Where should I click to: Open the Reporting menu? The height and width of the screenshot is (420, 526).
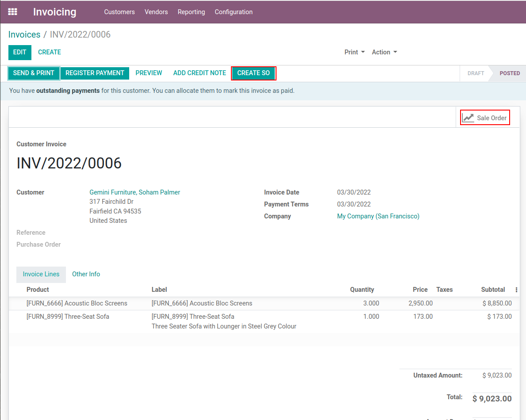pyautogui.click(x=191, y=12)
